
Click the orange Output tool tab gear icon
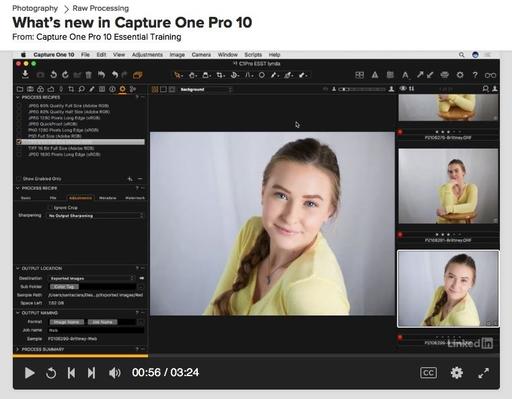click(x=122, y=89)
